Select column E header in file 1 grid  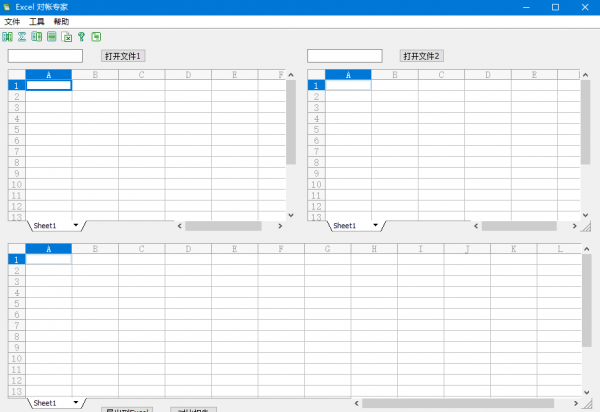coord(235,75)
